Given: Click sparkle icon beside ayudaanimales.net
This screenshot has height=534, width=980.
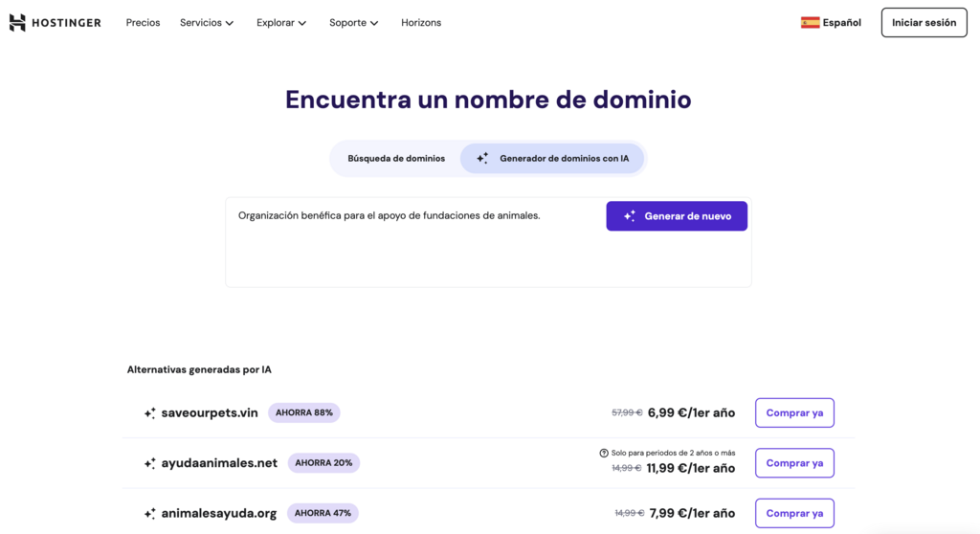Looking at the screenshot, I should 149,463.
